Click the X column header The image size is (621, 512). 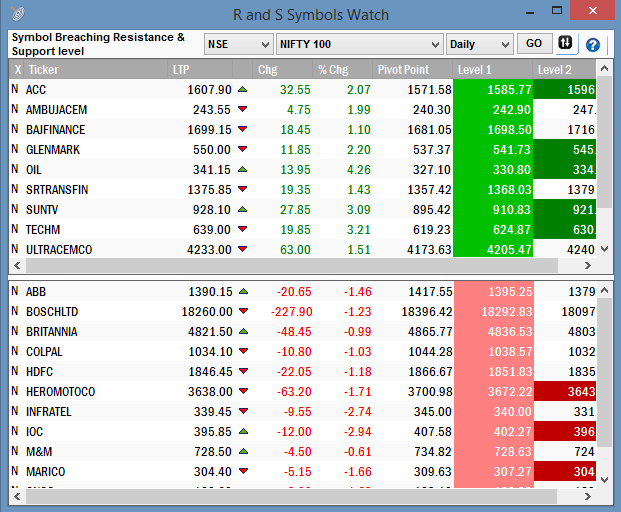tap(16, 70)
